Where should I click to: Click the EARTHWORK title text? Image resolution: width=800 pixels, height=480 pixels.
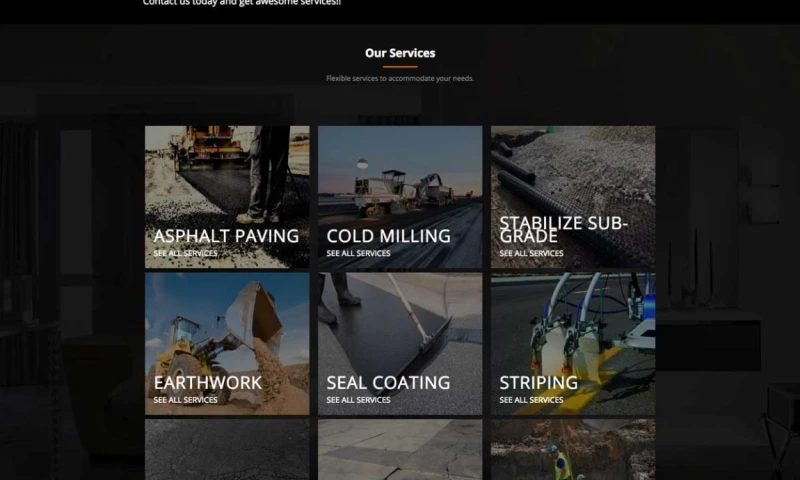[x=207, y=383]
